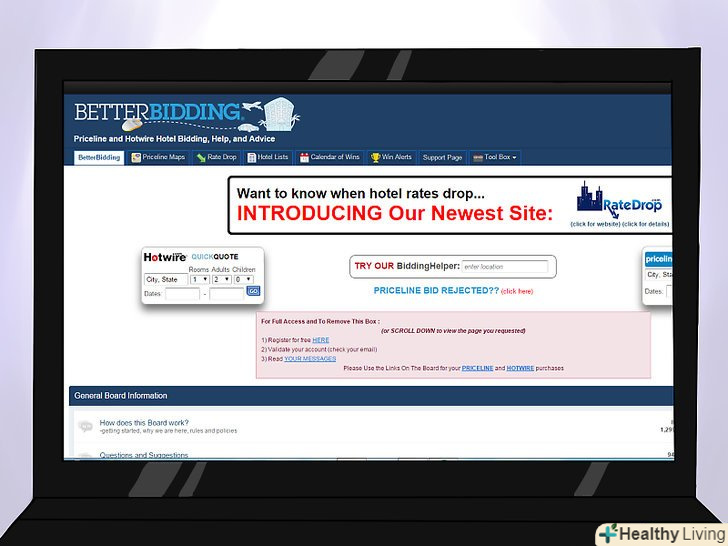
Task: Click the 'click for details' link
Action: pyautogui.click(x=646, y=224)
